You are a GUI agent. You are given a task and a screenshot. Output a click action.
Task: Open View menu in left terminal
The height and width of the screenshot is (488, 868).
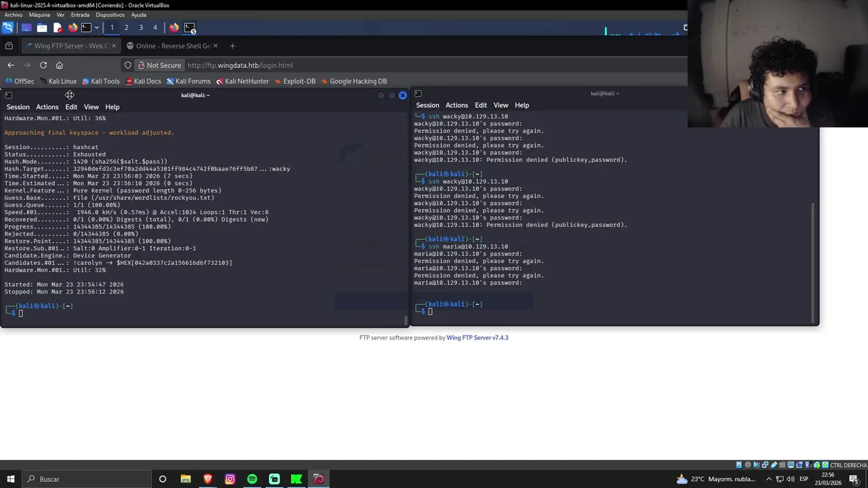91,107
